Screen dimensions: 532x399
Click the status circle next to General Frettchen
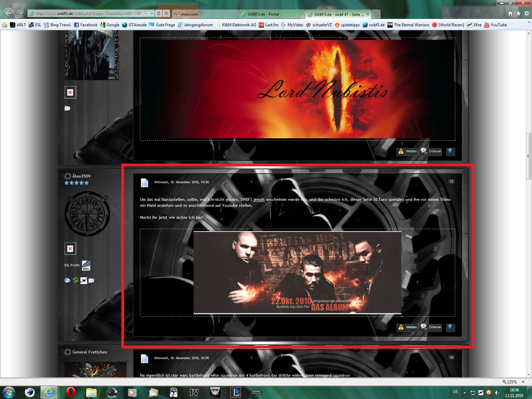[68, 352]
